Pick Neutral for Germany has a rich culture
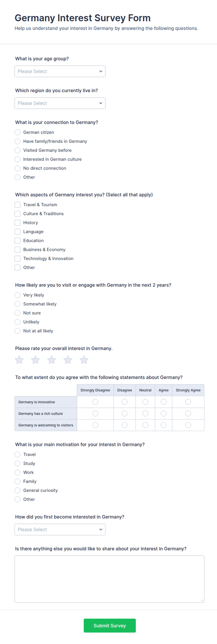 coord(145,414)
